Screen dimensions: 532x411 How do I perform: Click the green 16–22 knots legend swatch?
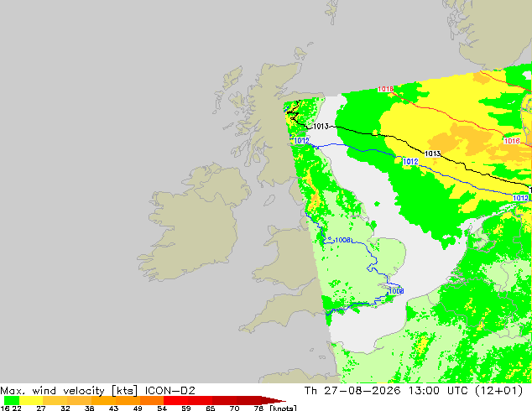point(12,400)
